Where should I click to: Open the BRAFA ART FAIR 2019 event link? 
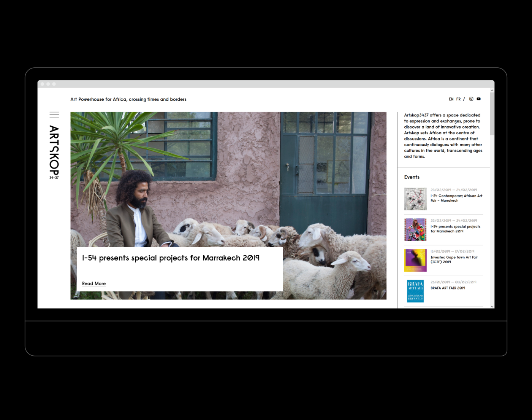tap(448, 288)
